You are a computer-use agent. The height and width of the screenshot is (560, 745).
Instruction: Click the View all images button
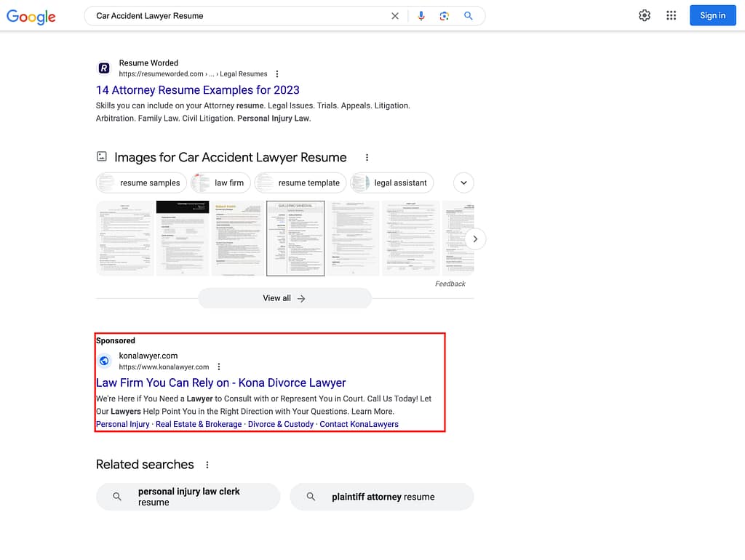tap(284, 298)
